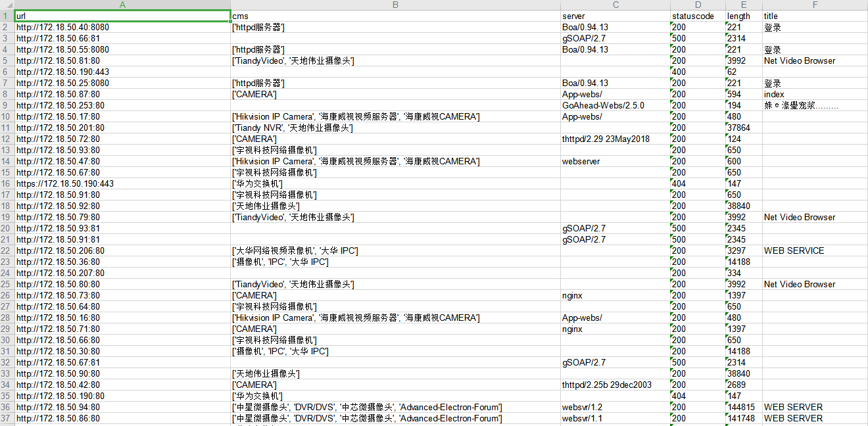868x426 pixels.
Task: Select cell http://172.18.50.206:80
Action: coord(122,250)
